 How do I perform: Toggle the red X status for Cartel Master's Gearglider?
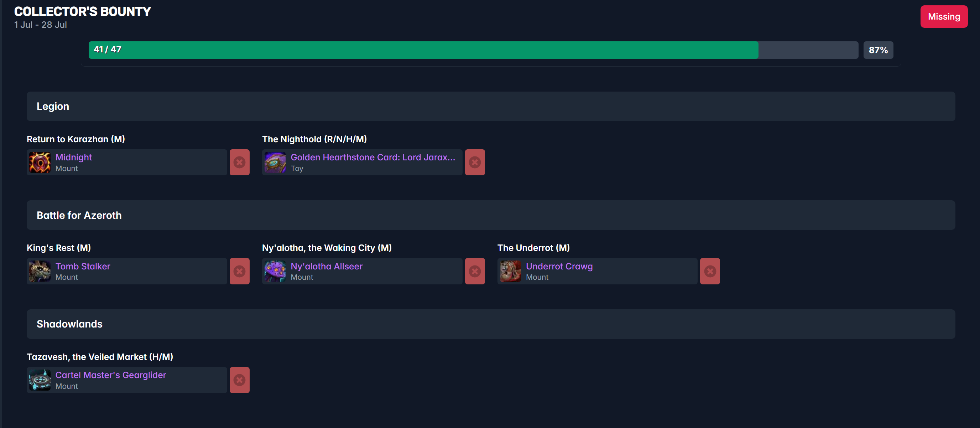pyautogui.click(x=239, y=380)
